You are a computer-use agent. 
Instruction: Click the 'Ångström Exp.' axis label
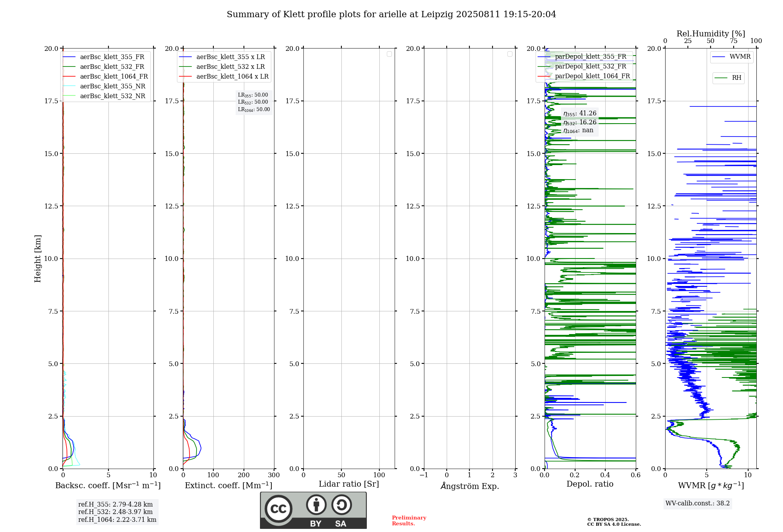[470, 486]
